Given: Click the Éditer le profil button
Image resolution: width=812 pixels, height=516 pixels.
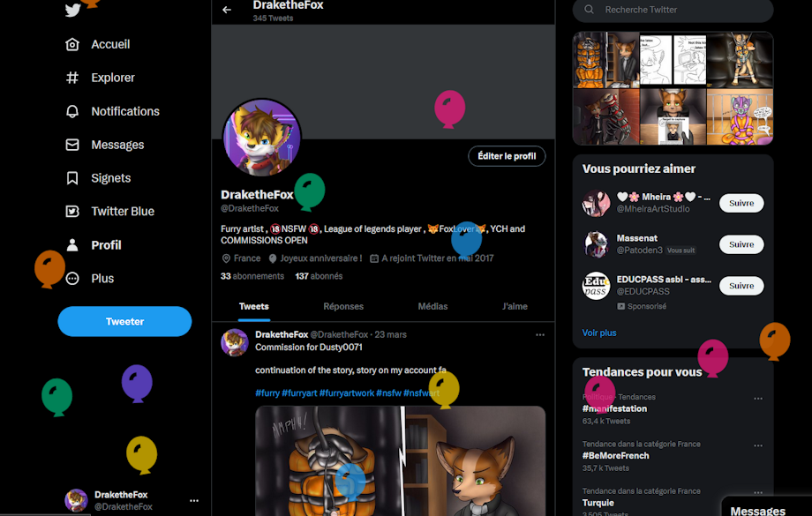Looking at the screenshot, I should click(507, 156).
